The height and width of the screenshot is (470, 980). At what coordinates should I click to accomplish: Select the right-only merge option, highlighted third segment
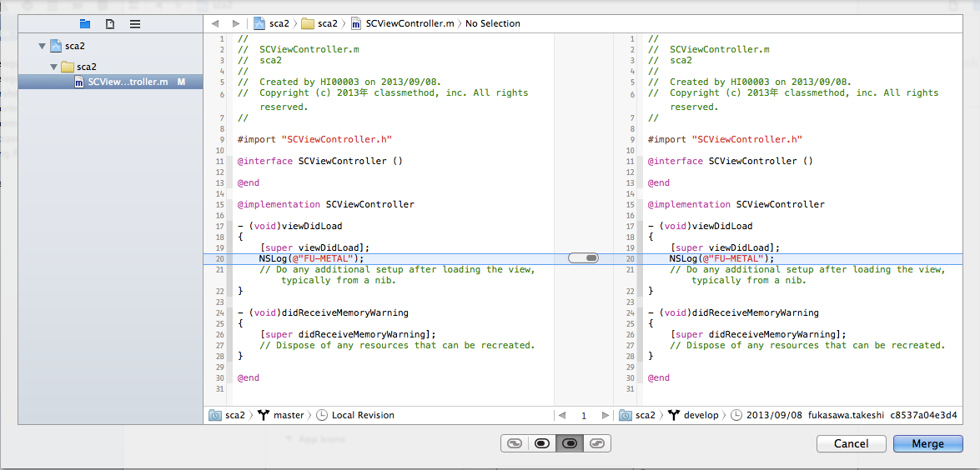(570, 443)
